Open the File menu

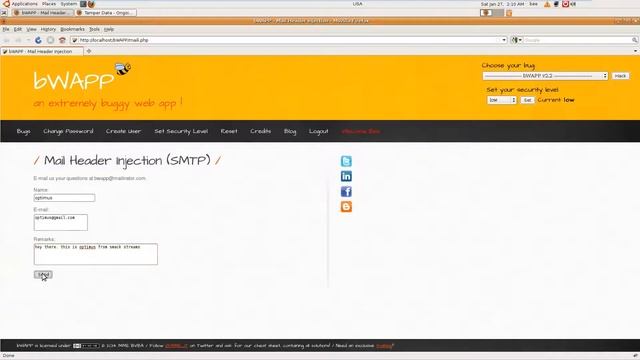coord(6,29)
